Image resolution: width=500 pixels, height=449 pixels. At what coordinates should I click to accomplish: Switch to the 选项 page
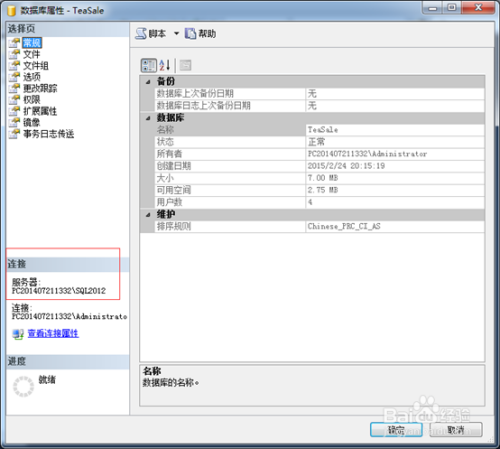pyautogui.click(x=32, y=77)
